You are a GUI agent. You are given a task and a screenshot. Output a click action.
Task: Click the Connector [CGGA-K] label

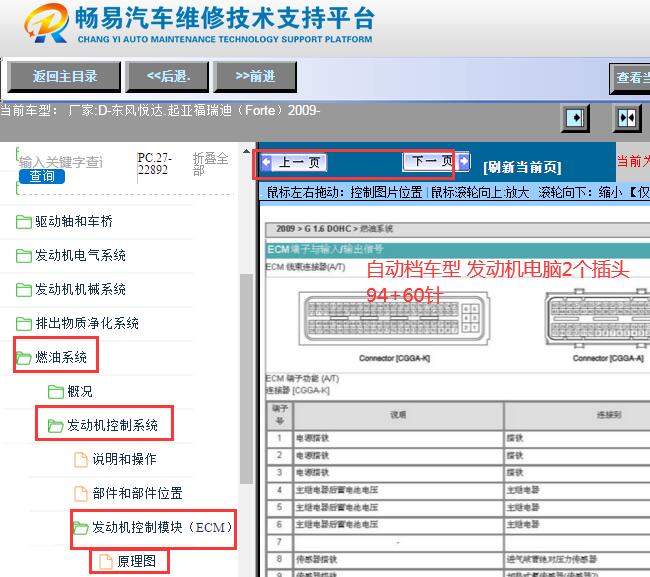click(x=394, y=358)
